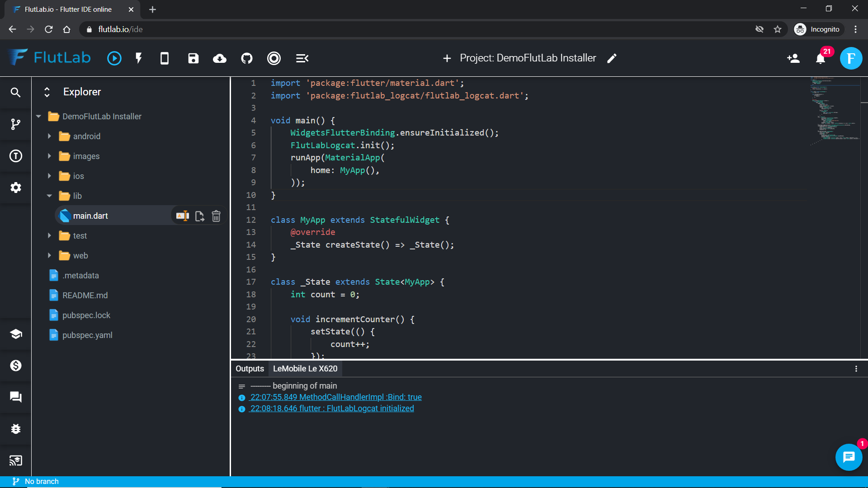Click the circled T icon in sidebar

coord(16,156)
